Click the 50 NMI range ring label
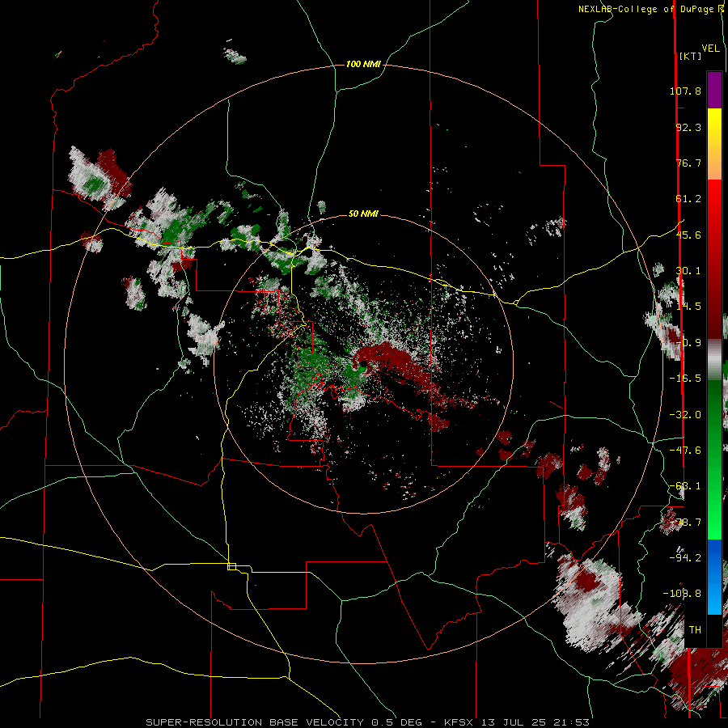 click(x=363, y=214)
